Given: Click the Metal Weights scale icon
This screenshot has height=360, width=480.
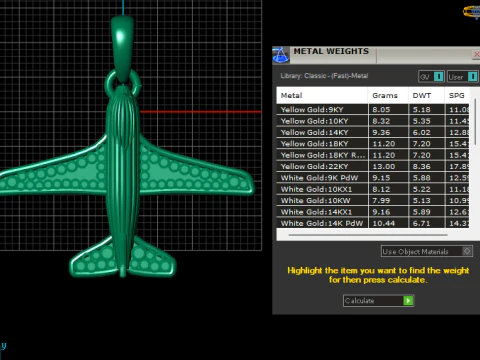Looking at the screenshot, I should tap(281, 55).
